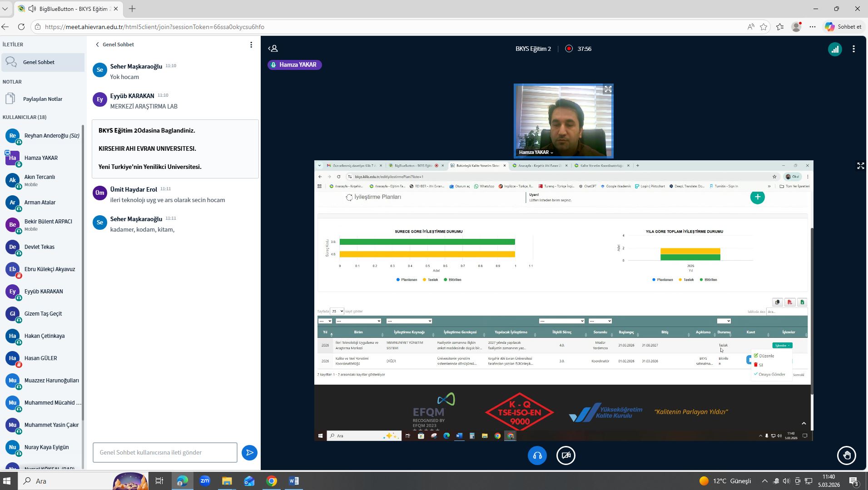Open the Windows notification center
The height and width of the screenshot is (490, 868).
coord(853,481)
